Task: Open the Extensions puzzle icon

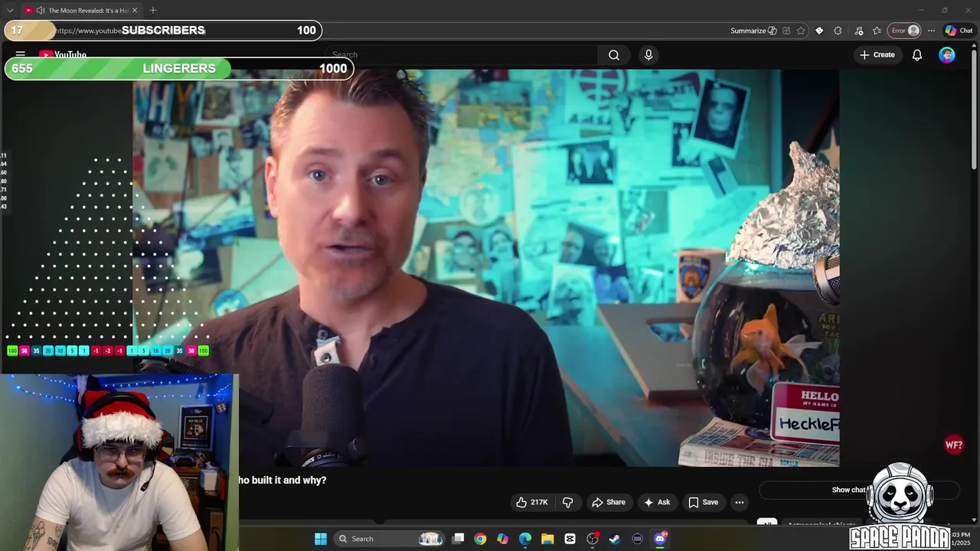Action: point(838,31)
